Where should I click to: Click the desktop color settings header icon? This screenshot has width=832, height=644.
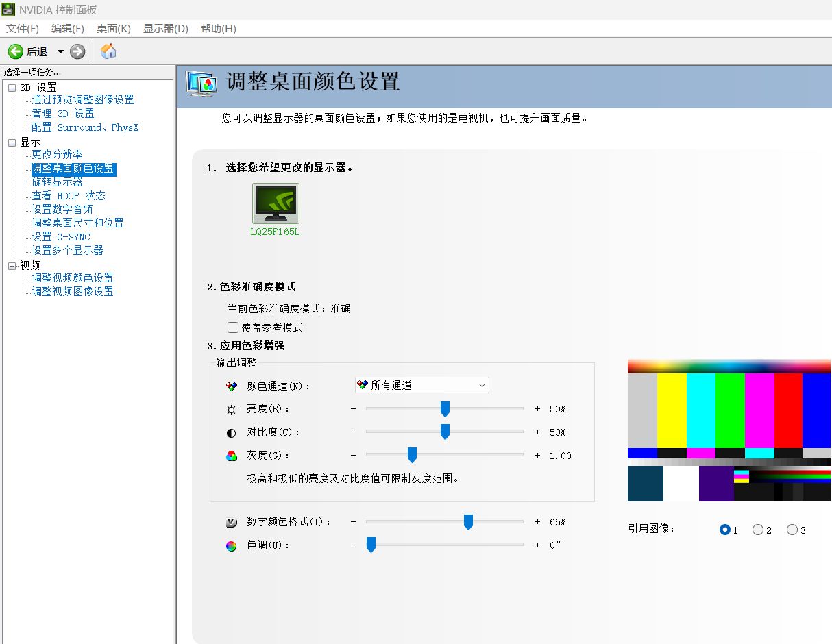tap(201, 83)
